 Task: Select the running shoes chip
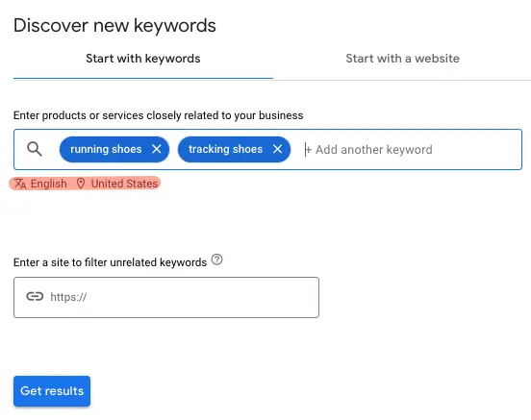106,149
